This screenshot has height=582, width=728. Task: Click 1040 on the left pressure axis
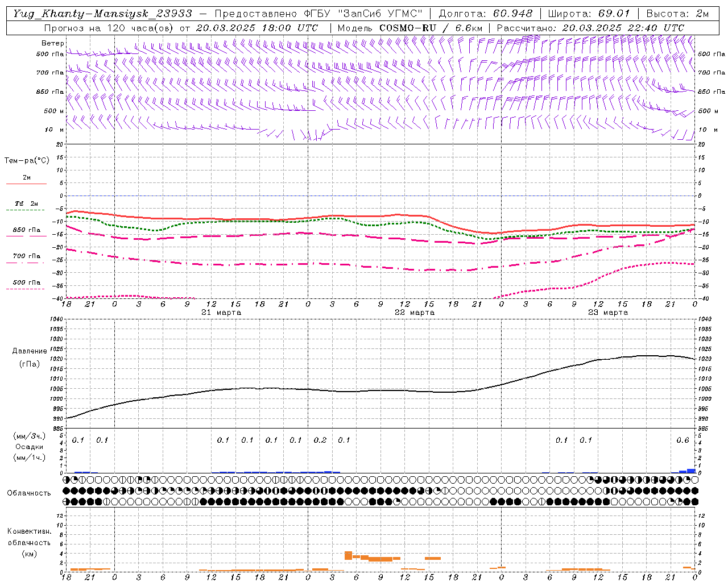tap(56, 319)
